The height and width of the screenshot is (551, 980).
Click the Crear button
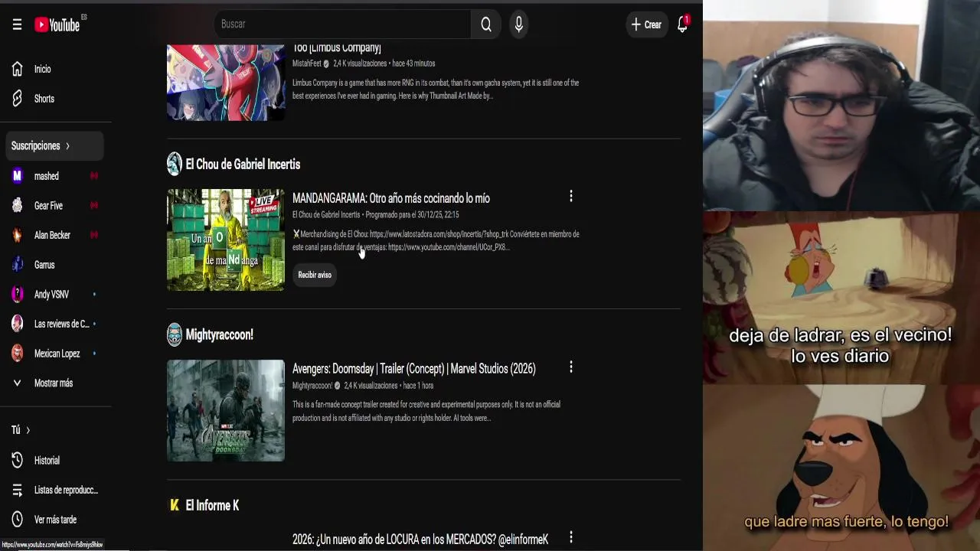tap(646, 24)
